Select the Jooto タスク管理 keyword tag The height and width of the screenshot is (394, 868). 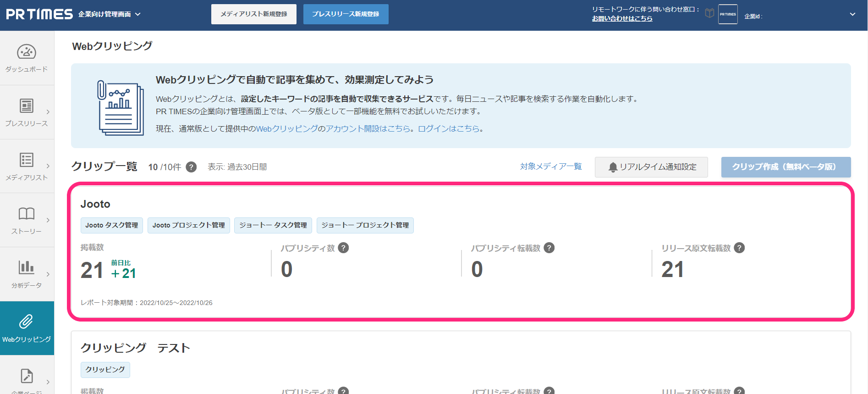coord(112,225)
